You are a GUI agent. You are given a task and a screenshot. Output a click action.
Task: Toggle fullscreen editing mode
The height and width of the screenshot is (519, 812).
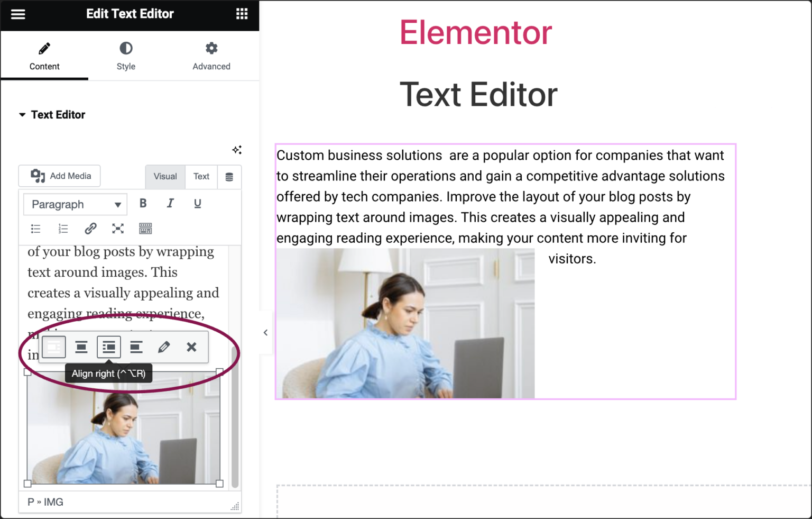click(x=117, y=229)
